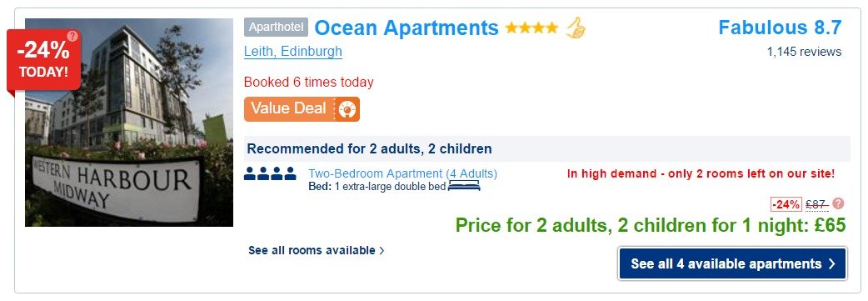868x301 pixels.
Task: Click the crossed-out £87 original price
Action: click(816, 204)
